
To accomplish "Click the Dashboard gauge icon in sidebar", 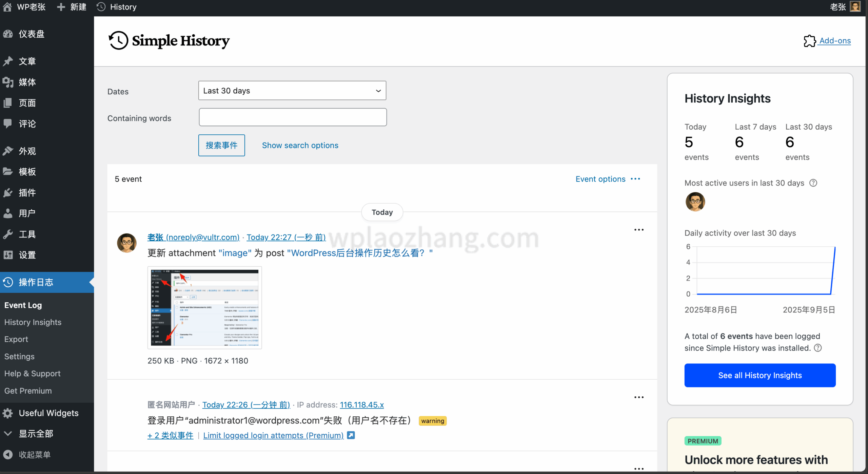I will tap(8, 34).
